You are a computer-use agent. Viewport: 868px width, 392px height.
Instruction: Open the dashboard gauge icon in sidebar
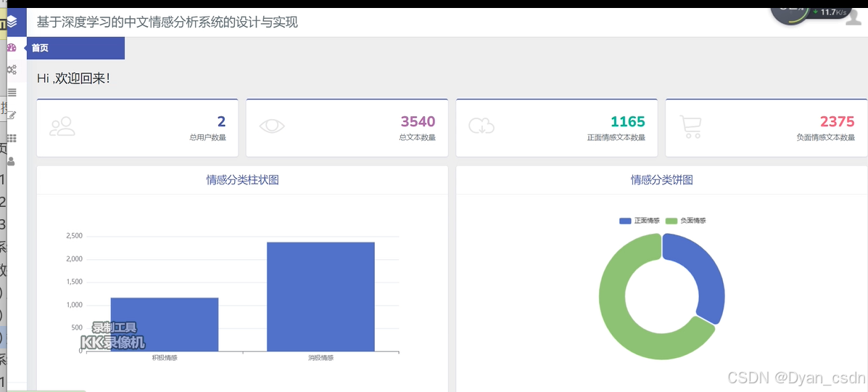tap(12, 48)
